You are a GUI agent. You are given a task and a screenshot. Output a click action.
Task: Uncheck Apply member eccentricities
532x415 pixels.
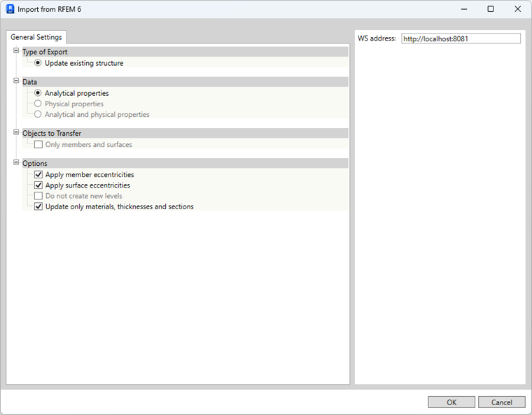(38, 175)
